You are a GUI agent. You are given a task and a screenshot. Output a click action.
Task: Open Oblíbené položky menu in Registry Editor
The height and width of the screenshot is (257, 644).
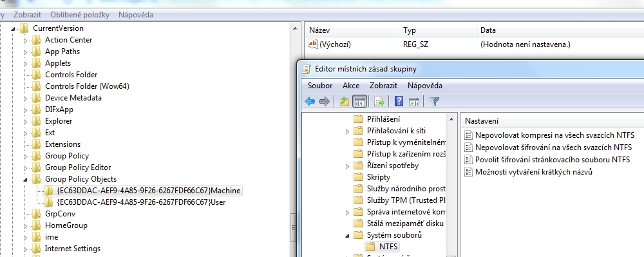click(80, 15)
